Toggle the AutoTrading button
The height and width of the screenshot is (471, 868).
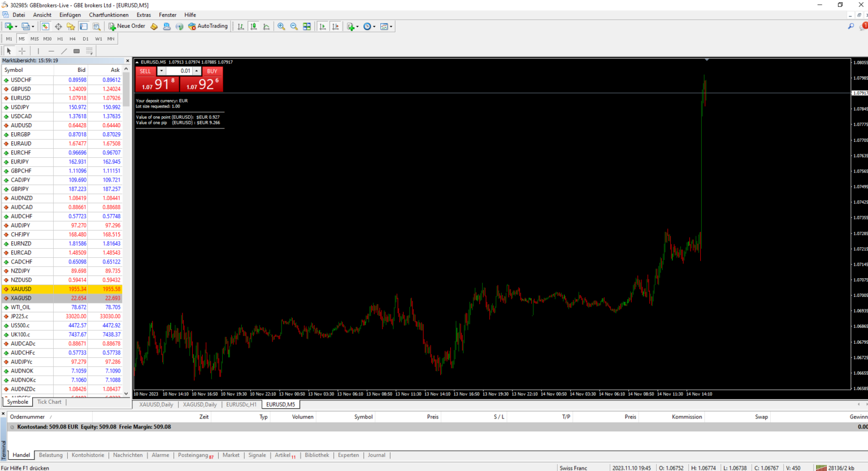point(208,27)
